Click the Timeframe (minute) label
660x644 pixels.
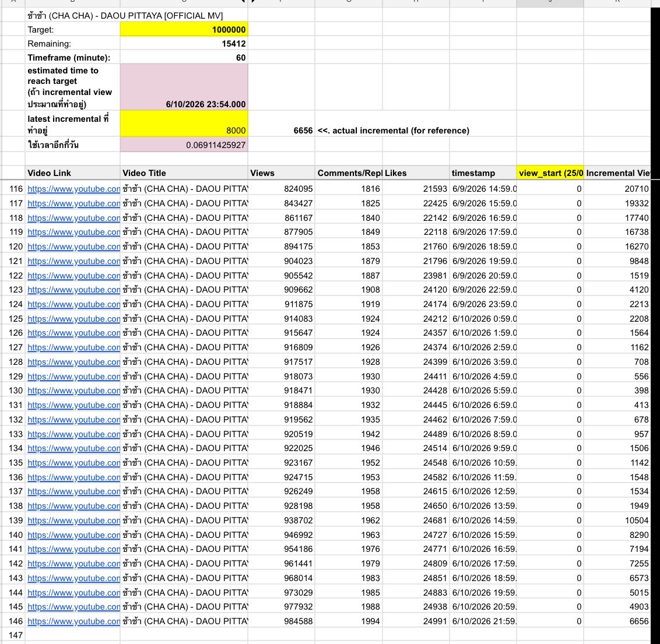69,58
